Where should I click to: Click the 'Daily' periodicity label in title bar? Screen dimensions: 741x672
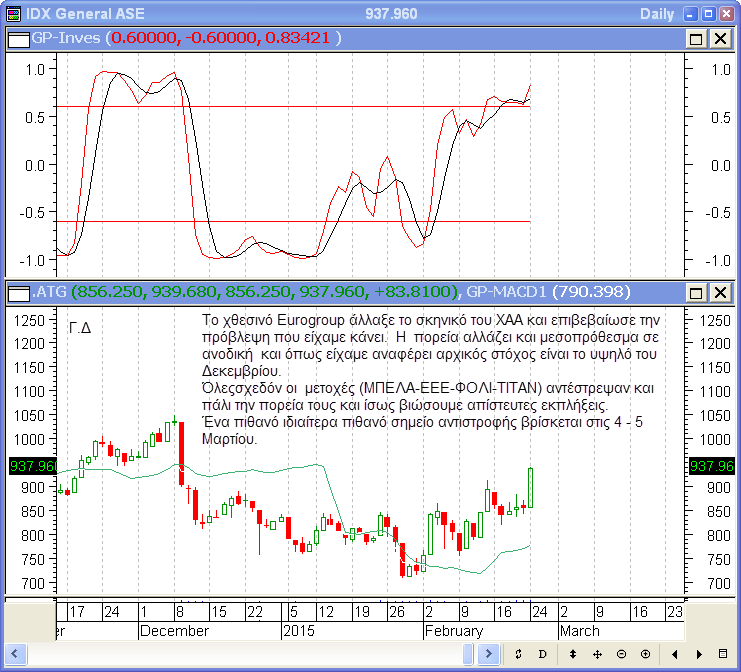tap(657, 14)
